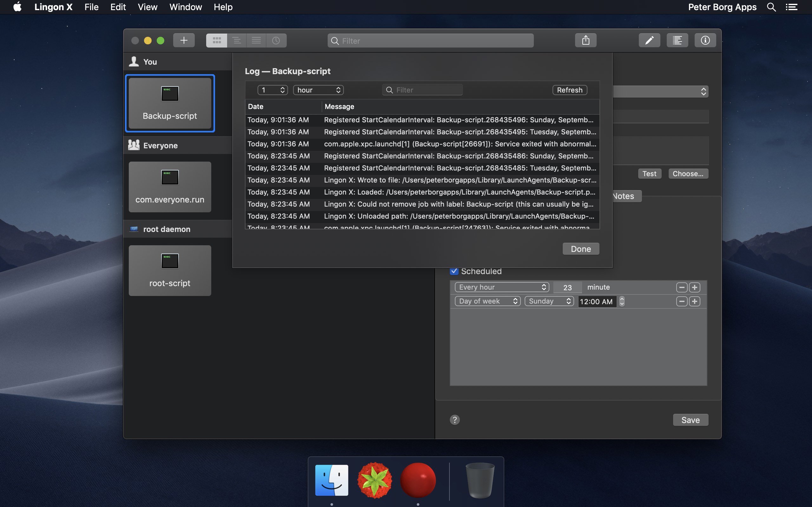Expand the Day of week dropdown
This screenshot has width=812, height=507.
pyautogui.click(x=488, y=301)
